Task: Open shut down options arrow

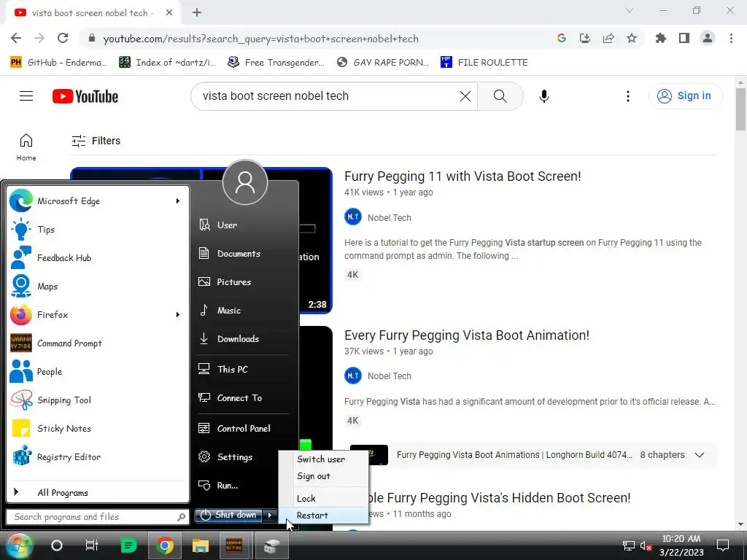Action: (270, 516)
